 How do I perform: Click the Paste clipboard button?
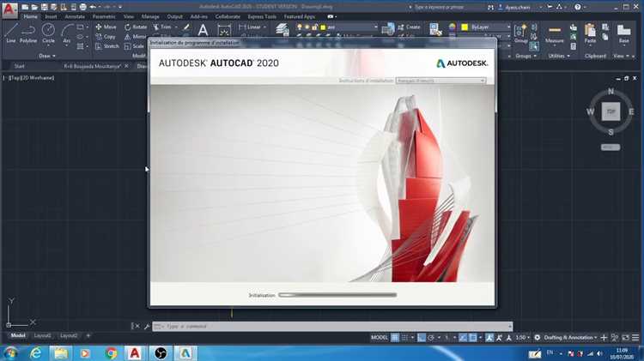click(x=590, y=33)
